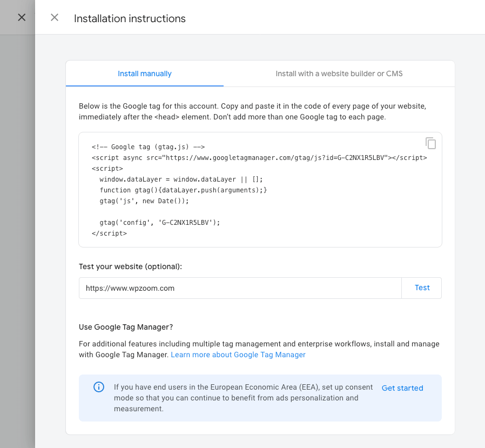Click the function gtag() code line

point(183,190)
